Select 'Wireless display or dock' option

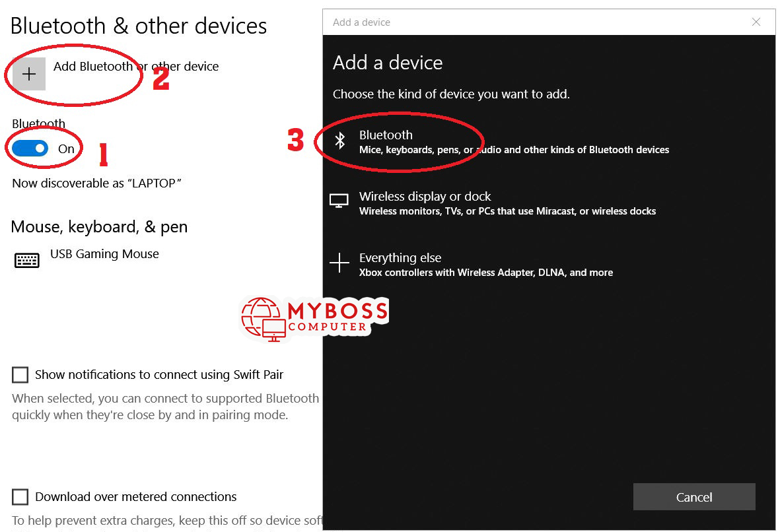point(425,197)
